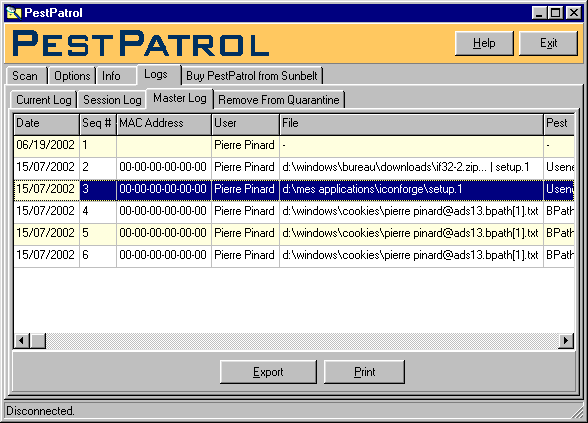Select date cell 06/19/2002
588x423 pixels.
point(46,146)
